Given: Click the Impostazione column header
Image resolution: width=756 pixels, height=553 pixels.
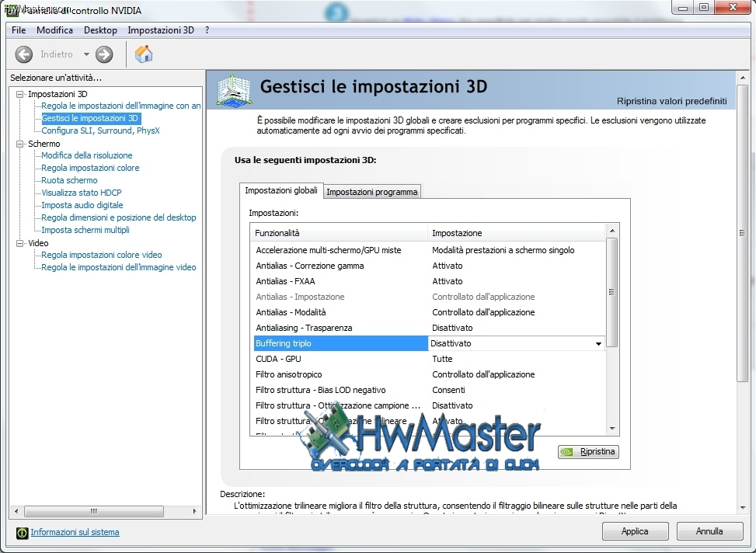Looking at the screenshot, I should (517, 233).
